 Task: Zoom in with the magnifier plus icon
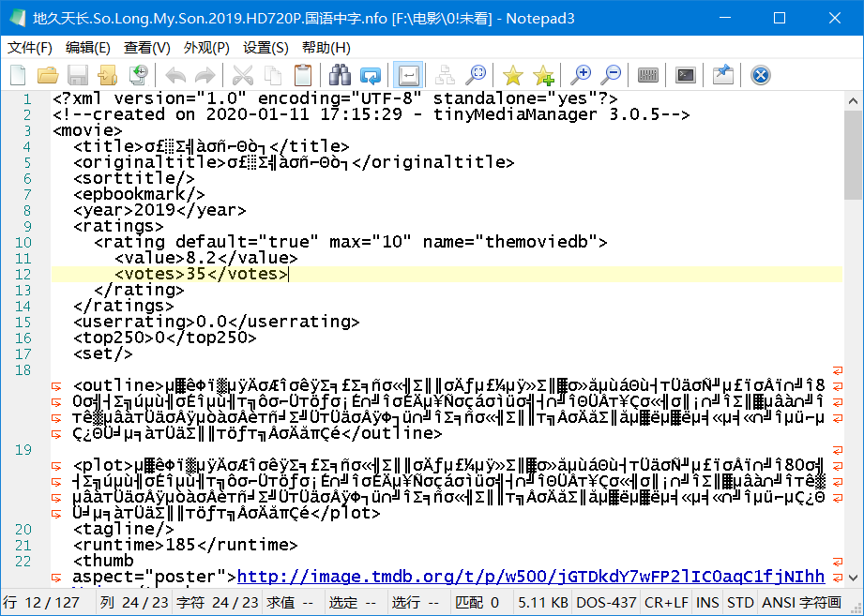(581, 75)
